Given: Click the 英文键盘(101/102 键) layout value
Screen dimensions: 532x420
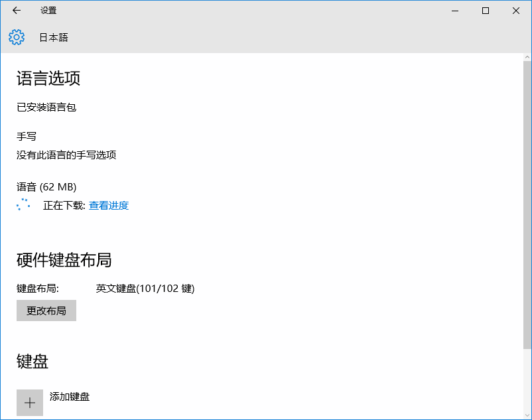Looking at the screenshot, I should pyautogui.click(x=145, y=288).
